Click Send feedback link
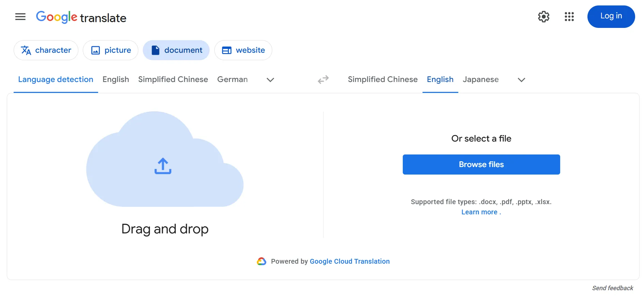Screen dimensions: 644x296 click(613, 288)
